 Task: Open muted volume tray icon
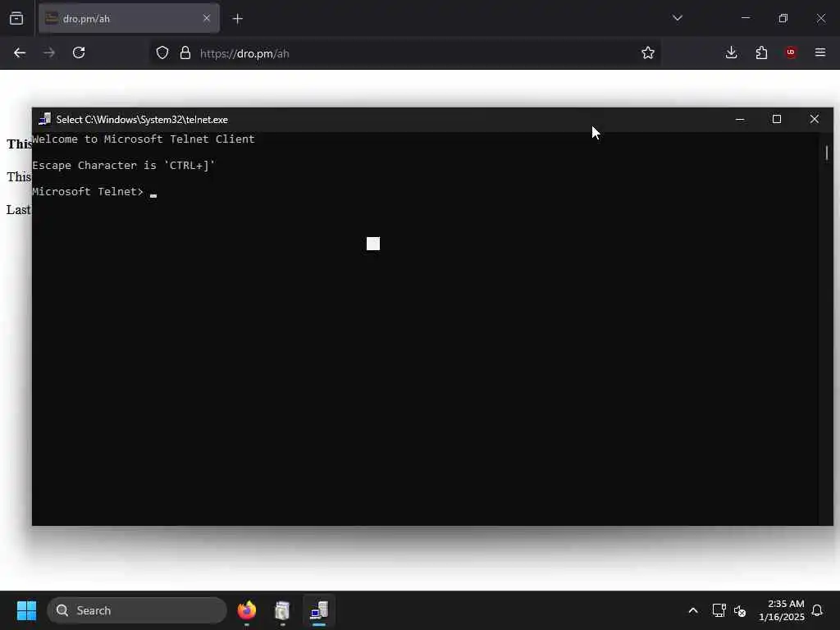740,610
